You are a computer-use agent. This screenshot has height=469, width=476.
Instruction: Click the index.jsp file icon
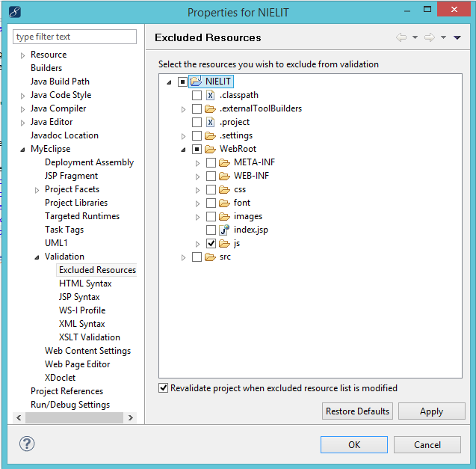pos(224,230)
